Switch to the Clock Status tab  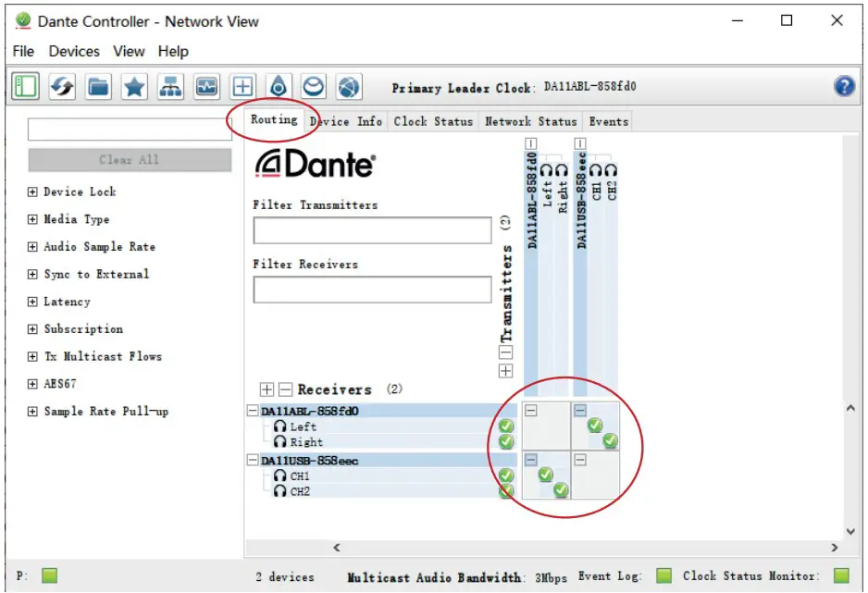(x=433, y=121)
